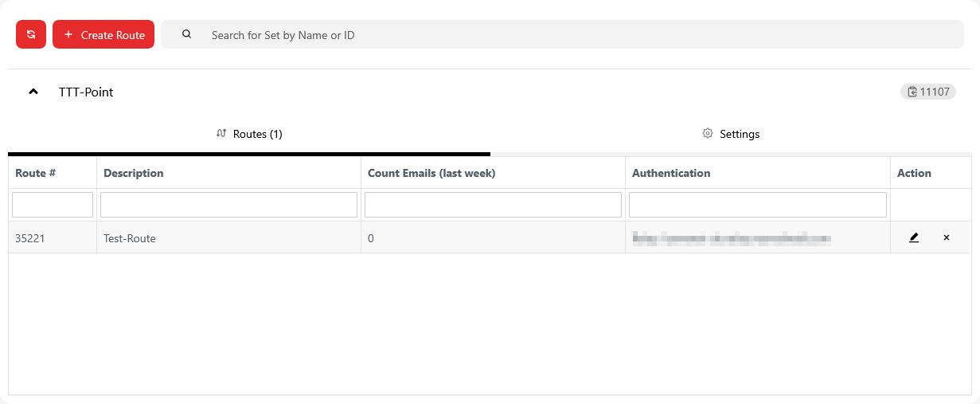Click the Authentication filter input
The image size is (980, 404).
(757, 205)
